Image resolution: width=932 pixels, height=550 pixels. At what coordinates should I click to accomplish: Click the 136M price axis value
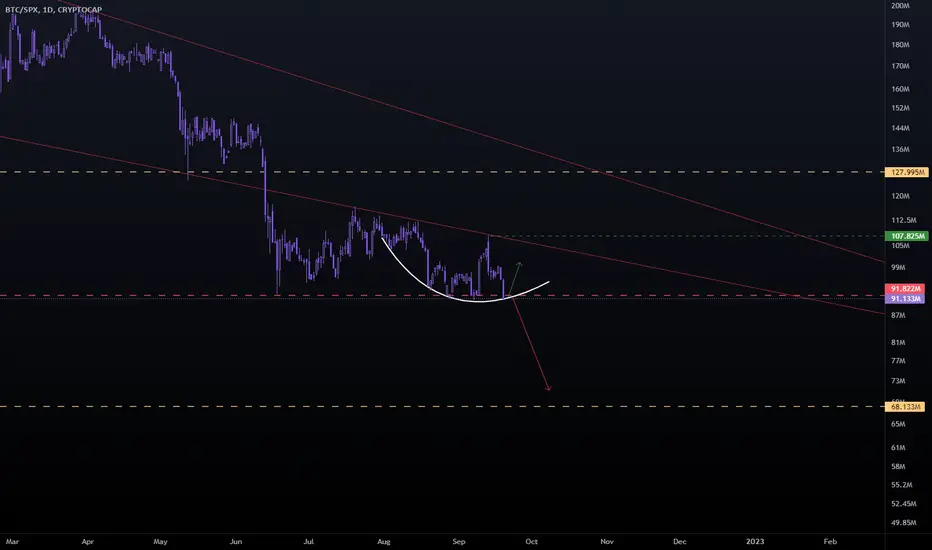point(900,150)
